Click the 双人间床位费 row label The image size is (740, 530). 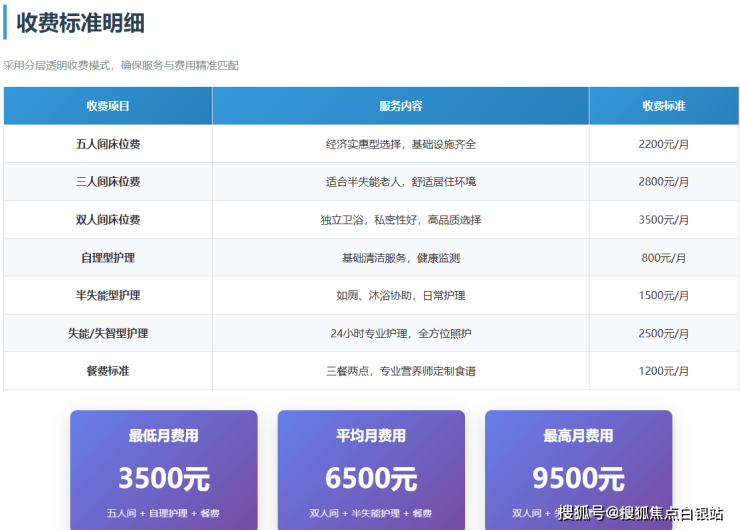click(x=108, y=220)
